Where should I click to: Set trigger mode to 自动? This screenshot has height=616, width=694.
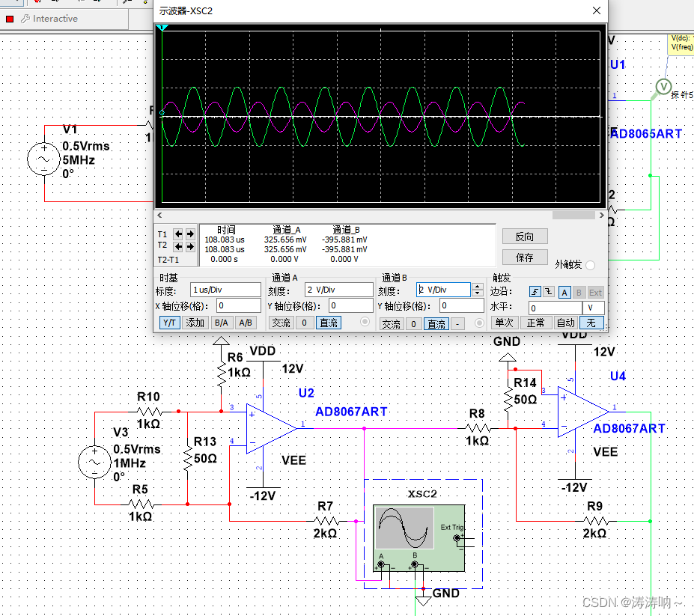566,323
